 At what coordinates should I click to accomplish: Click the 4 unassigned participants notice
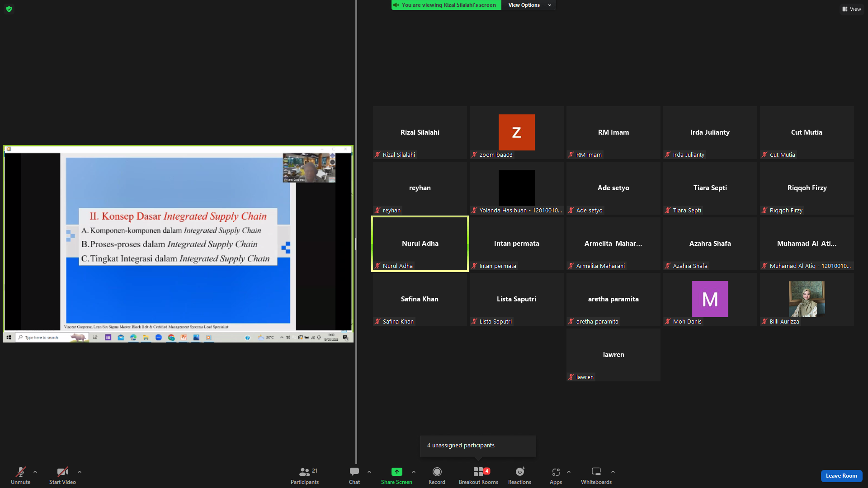(x=478, y=446)
